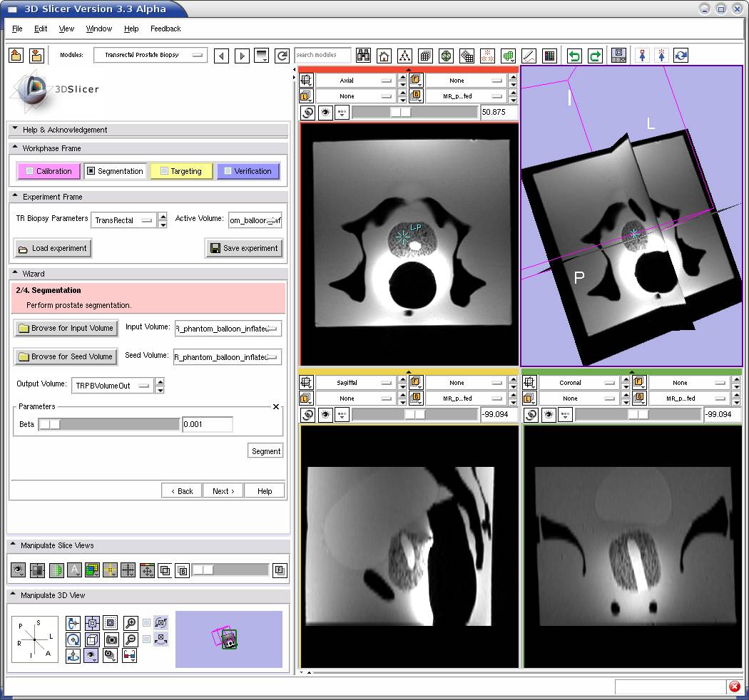The width and height of the screenshot is (749, 700).
Task: Click the 3D view camera screenshot icon
Action: tap(111, 639)
